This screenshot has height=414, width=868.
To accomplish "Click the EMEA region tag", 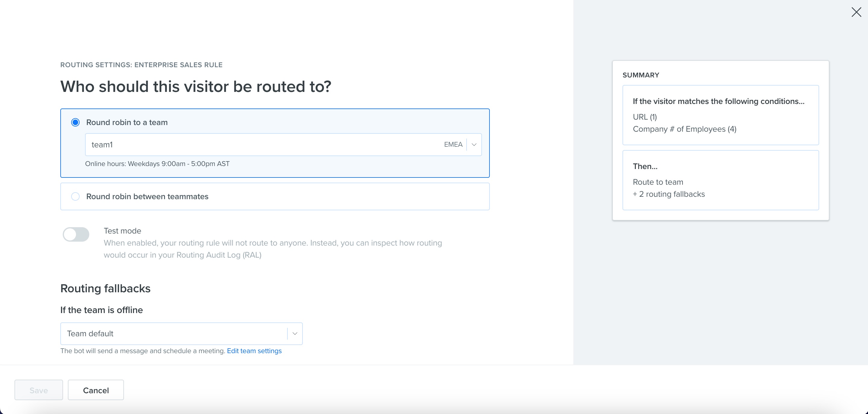I will [x=453, y=144].
